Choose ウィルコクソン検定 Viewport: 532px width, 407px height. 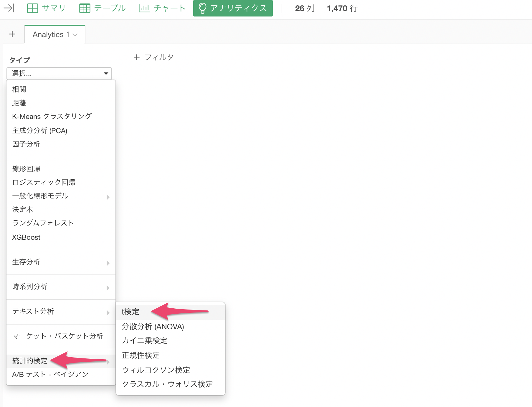(x=171, y=370)
